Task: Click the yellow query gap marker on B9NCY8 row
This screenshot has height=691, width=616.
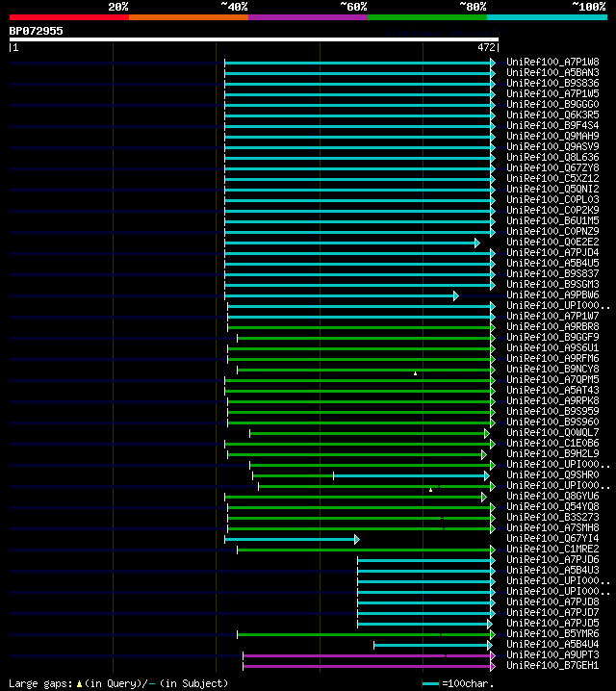Action: pos(415,373)
